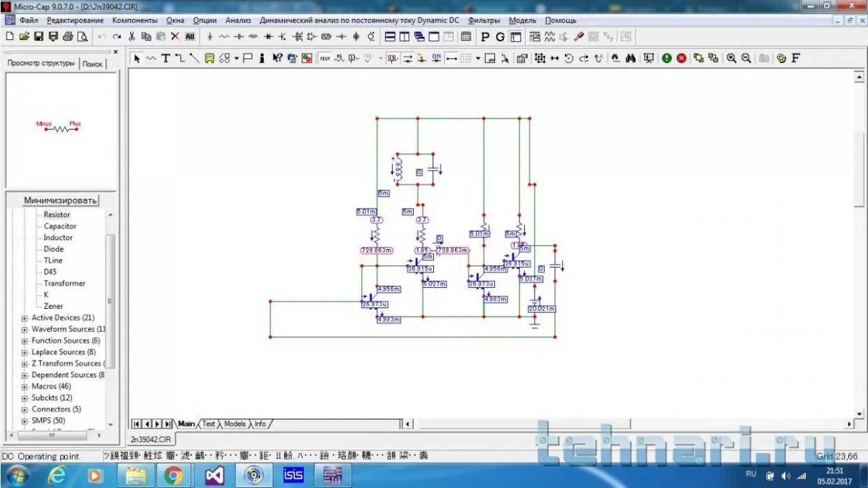868x488 pixels.
Task: Toggle the arrow select mode tool
Action: [x=137, y=58]
